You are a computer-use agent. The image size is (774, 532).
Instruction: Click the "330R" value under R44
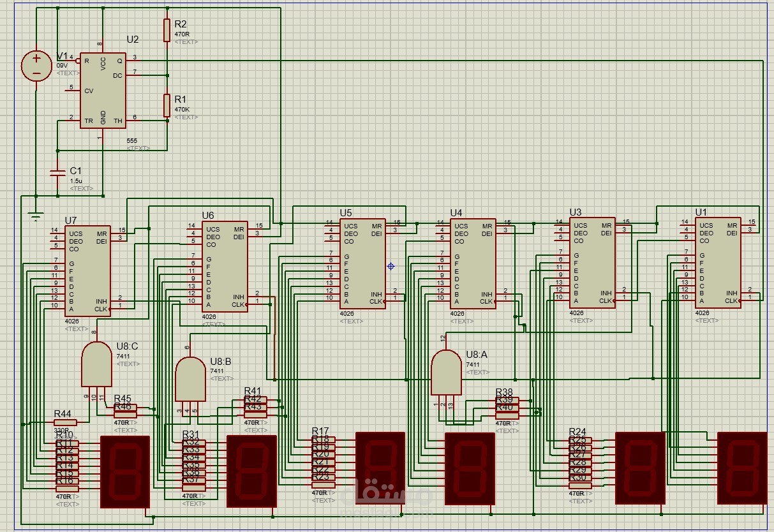(62, 431)
